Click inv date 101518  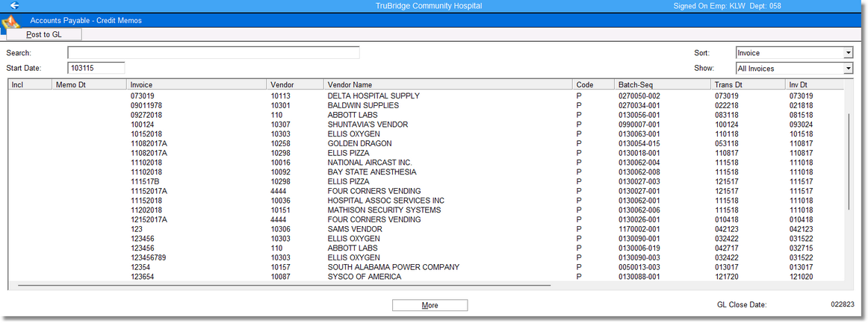pyautogui.click(x=801, y=134)
